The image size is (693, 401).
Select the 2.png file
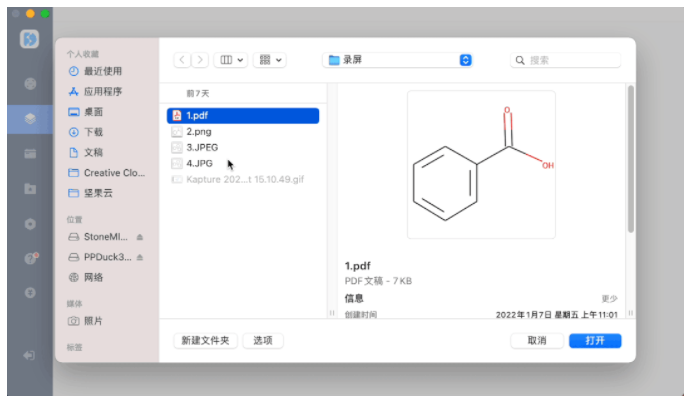coord(198,131)
